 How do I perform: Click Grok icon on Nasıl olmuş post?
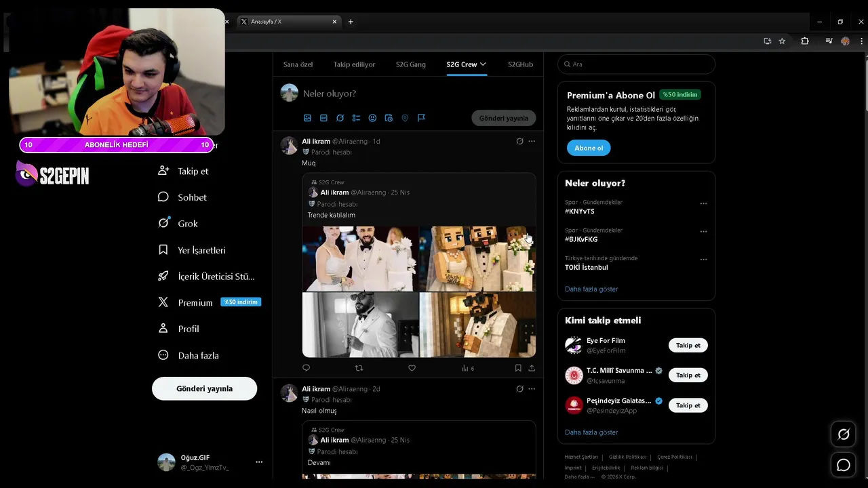[x=519, y=389]
